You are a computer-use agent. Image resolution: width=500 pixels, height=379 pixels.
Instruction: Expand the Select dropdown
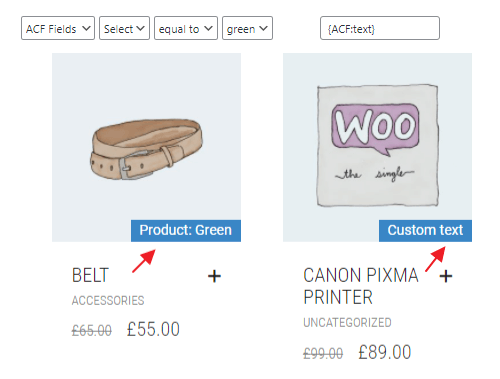[x=124, y=28]
